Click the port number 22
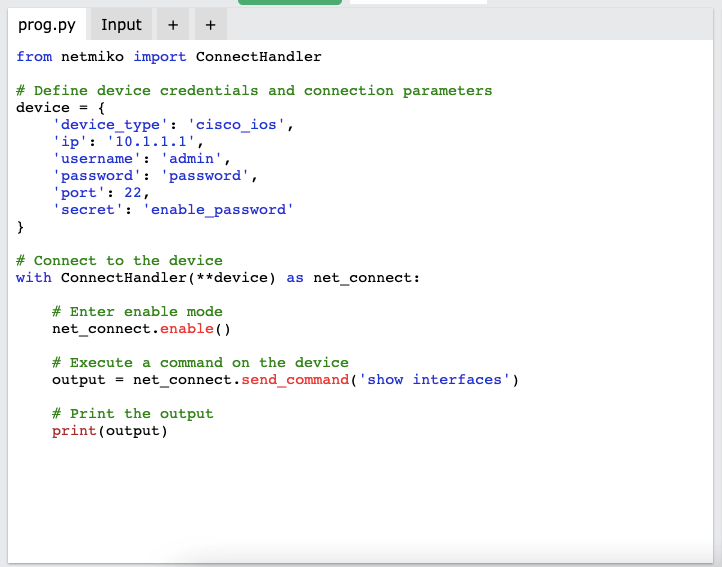 pos(133,193)
